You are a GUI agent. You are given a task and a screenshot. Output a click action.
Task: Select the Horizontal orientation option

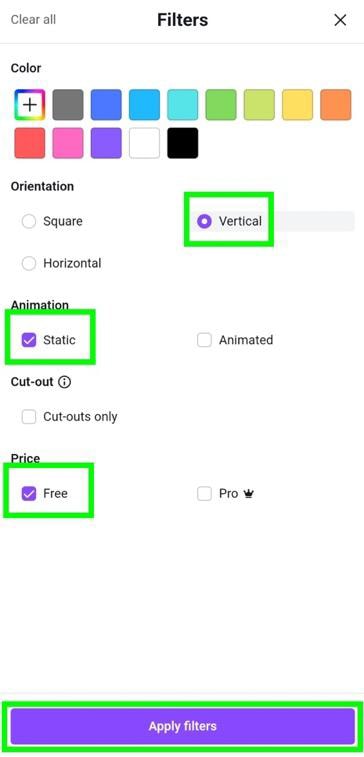[29, 264]
